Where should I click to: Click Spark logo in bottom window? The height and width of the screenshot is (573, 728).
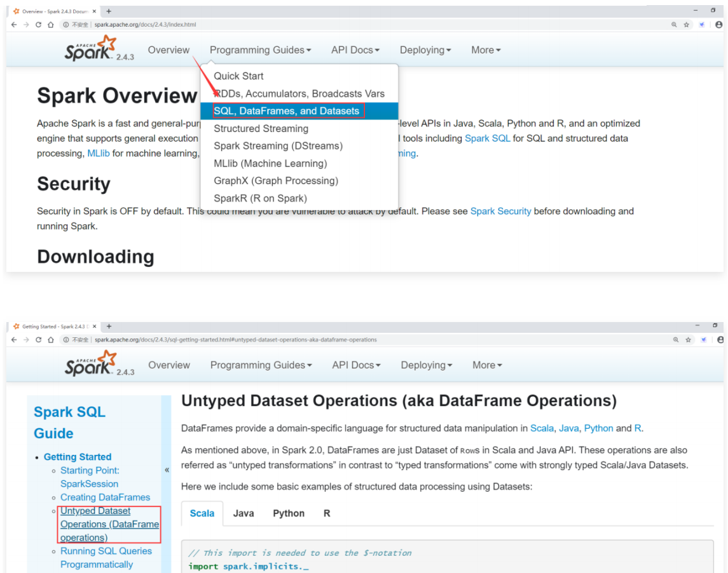[90, 363]
